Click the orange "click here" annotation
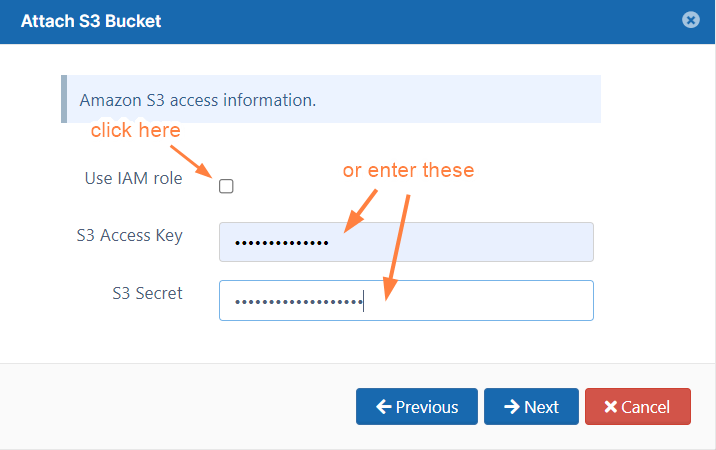 [135, 130]
